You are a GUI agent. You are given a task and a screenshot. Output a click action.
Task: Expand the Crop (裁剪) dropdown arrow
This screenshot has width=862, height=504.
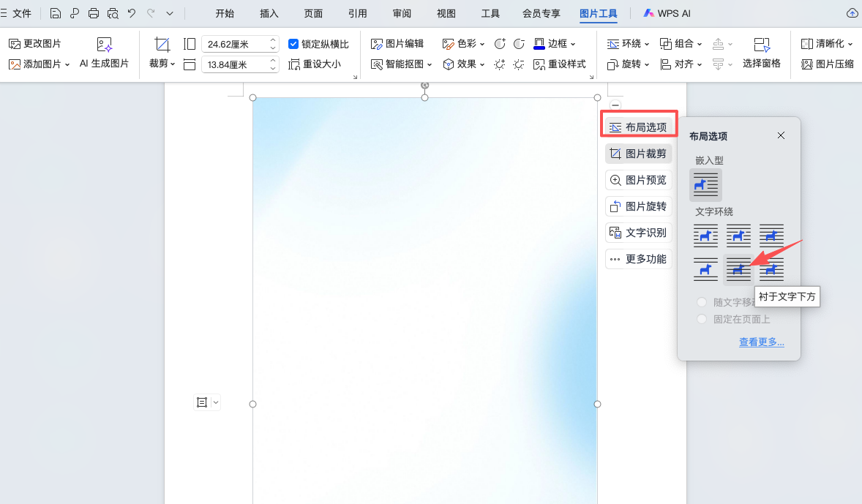(x=173, y=64)
